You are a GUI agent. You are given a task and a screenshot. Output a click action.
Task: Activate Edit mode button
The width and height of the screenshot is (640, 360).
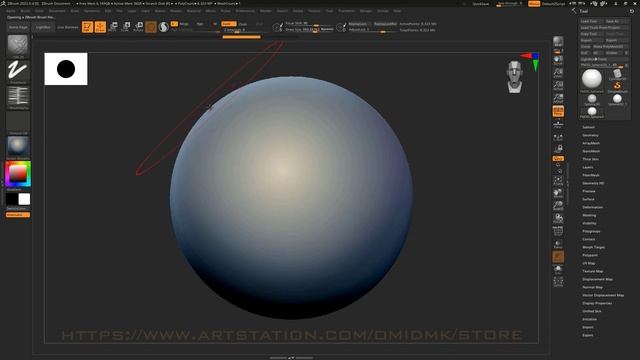(x=87, y=27)
